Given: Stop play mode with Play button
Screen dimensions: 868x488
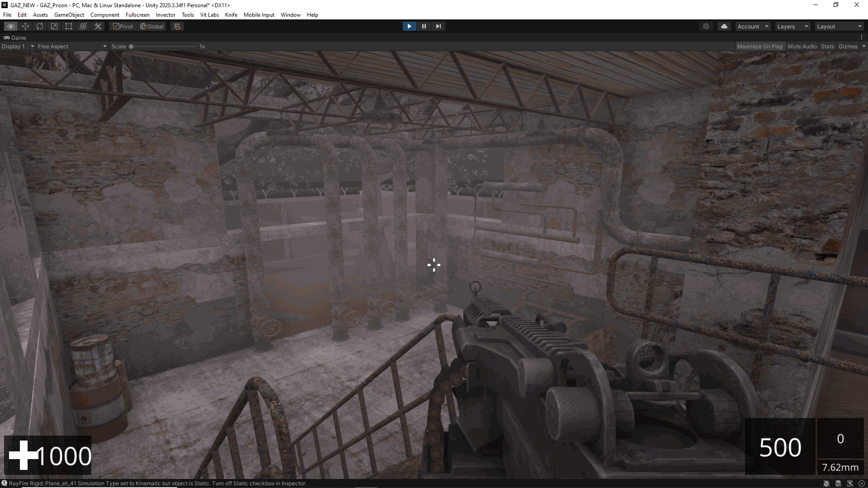Looking at the screenshot, I should pos(409,26).
